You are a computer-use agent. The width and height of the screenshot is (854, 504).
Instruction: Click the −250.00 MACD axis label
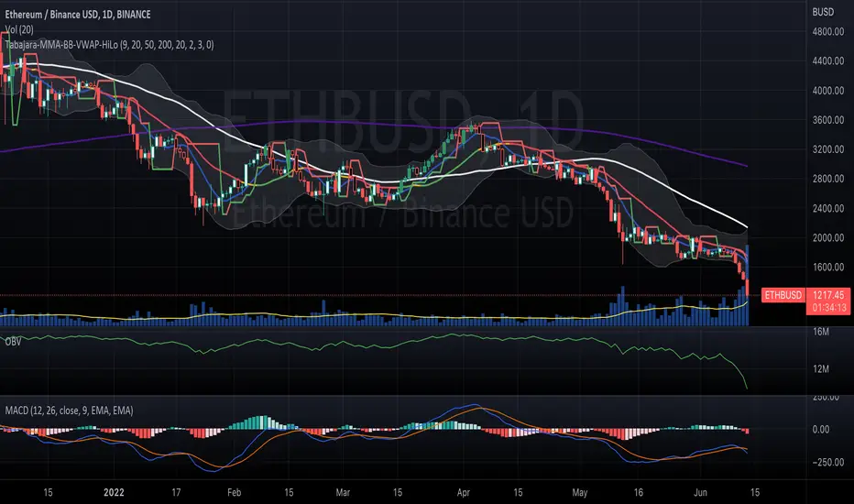(827, 462)
